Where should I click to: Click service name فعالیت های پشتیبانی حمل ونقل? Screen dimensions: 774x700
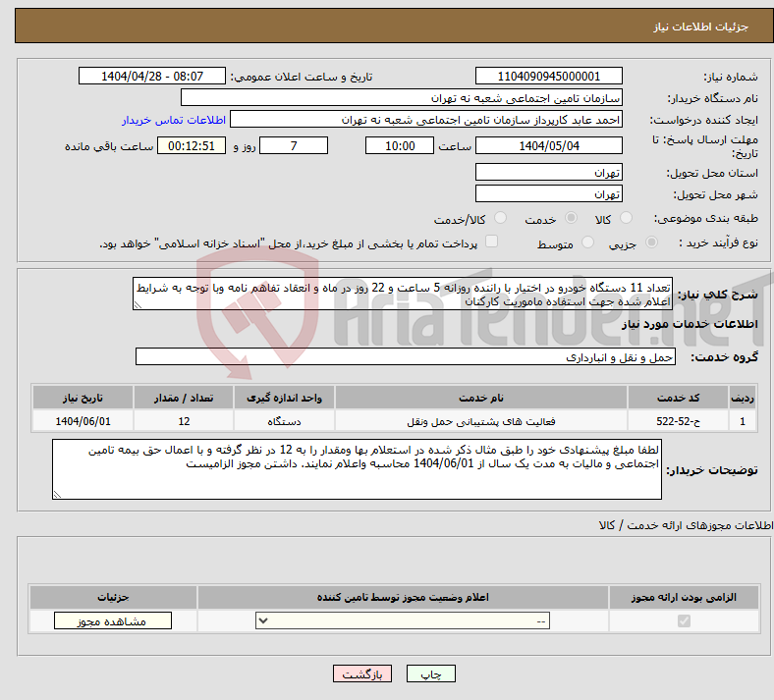tap(481, 421)
